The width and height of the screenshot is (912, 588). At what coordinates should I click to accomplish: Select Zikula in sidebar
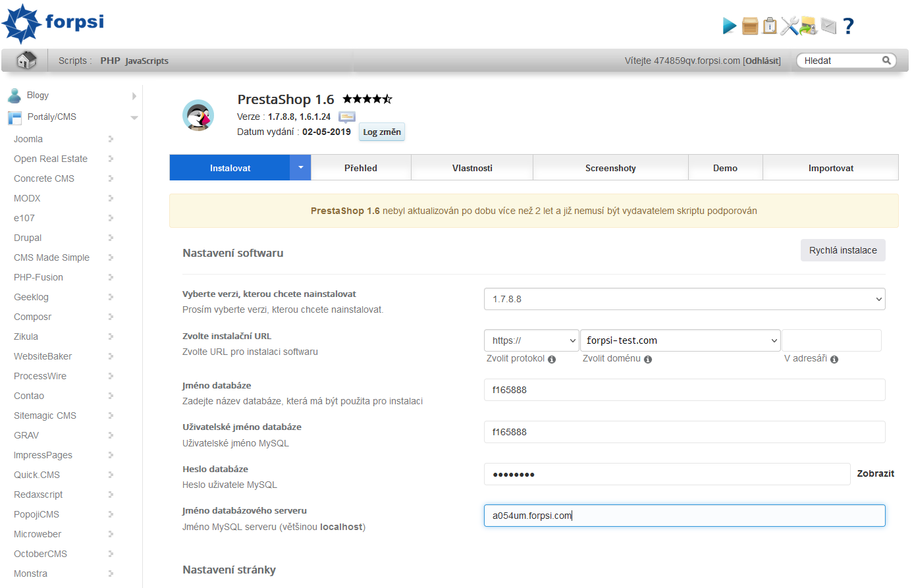point(26,336)
